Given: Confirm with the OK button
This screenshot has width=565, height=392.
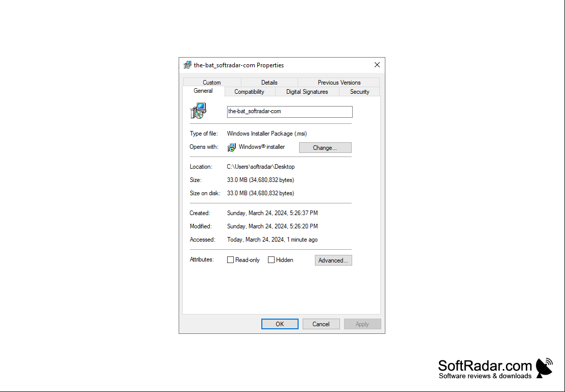Looking at the screenshot, I should point(280,324).
